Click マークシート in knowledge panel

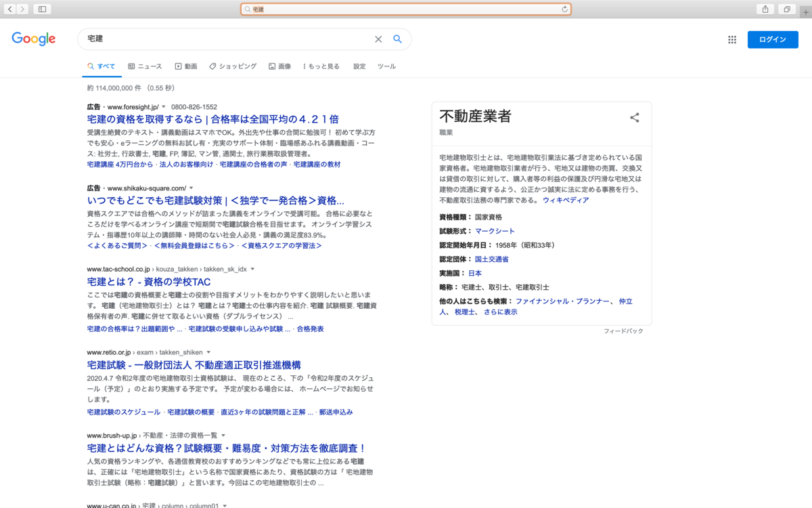(x=495, y=231)
